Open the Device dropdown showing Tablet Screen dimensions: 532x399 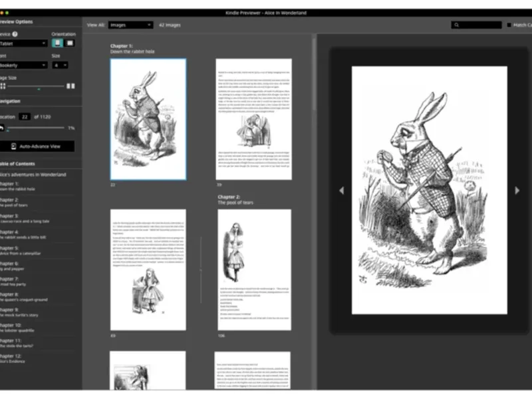click(23, 43)
